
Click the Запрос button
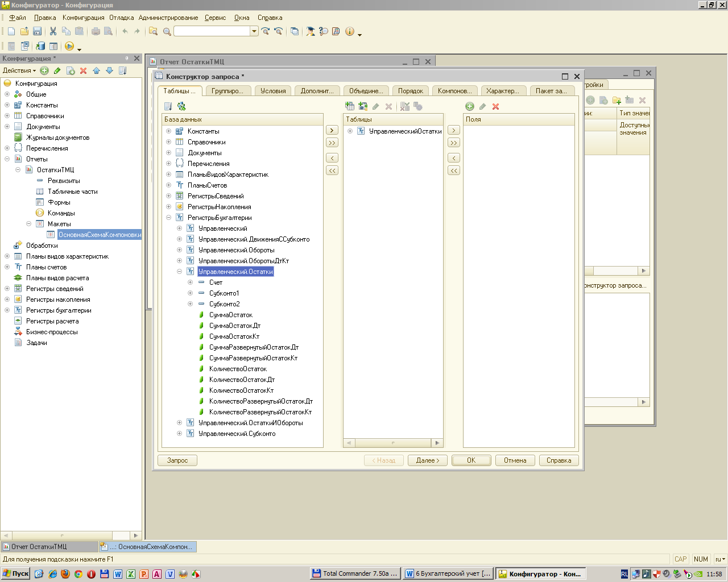click(x=177, y=460)
